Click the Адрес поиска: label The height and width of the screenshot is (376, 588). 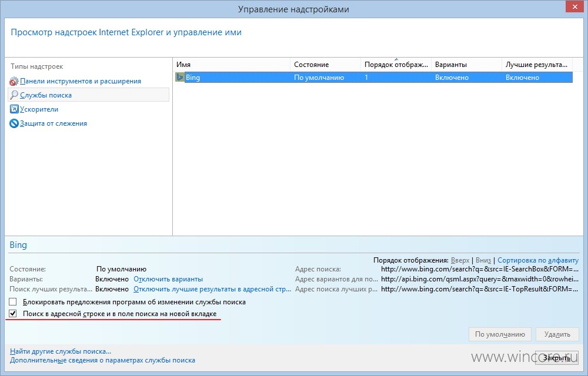pos(318,269)
